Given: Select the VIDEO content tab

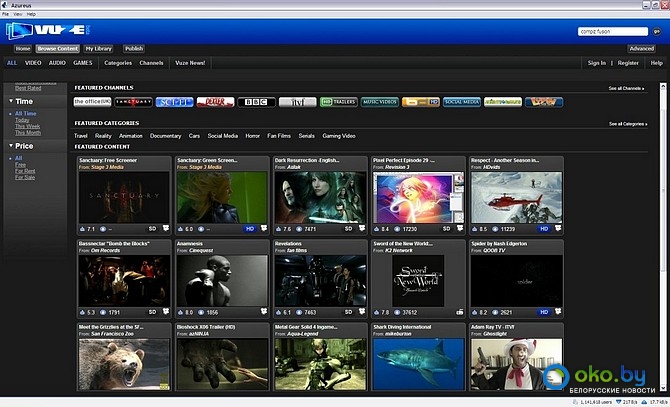Looking at the screenshot, I should 33,63.
